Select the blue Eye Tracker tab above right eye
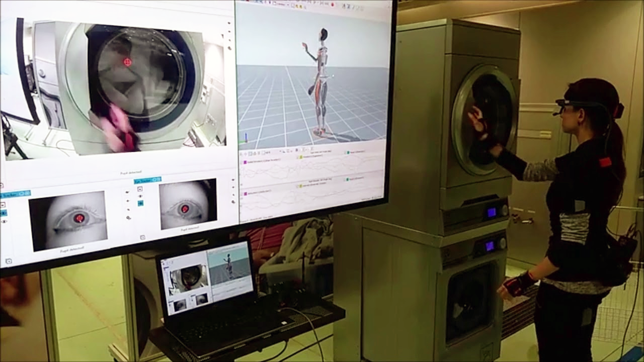 point(147,180)
